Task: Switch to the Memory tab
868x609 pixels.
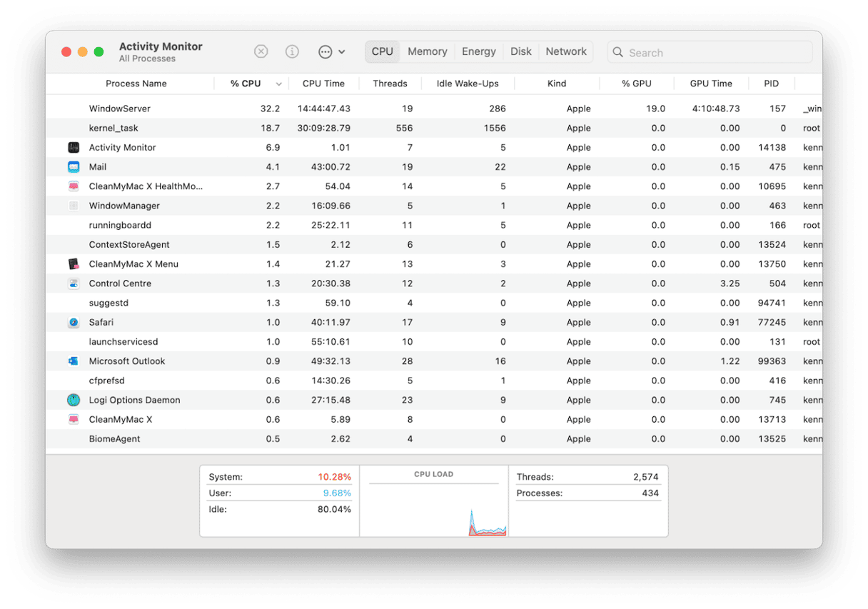Action: pyautogui.click(x=428, y=51)
